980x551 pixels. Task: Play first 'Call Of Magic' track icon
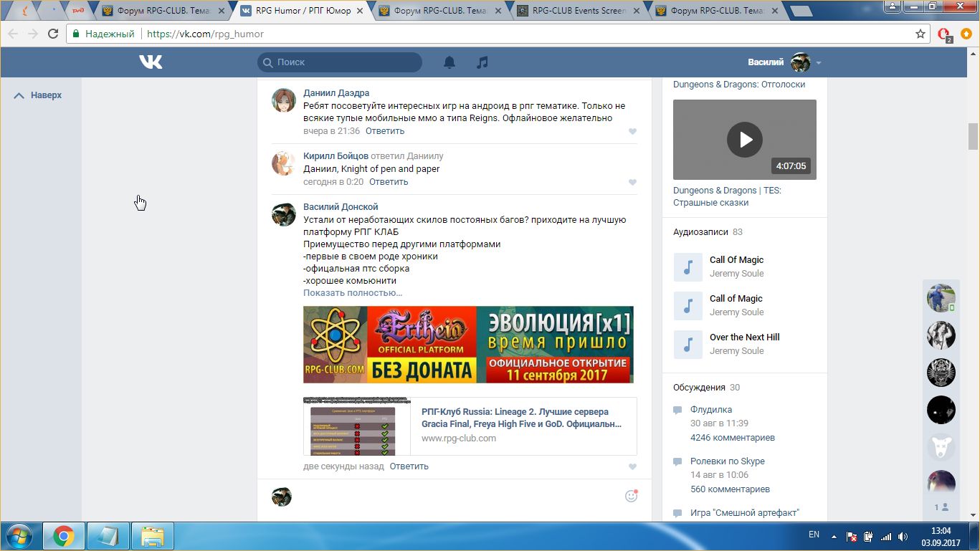tap(688, 267)
